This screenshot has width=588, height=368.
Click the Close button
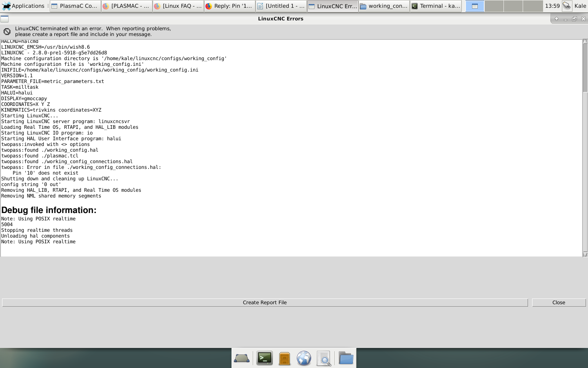pos(559,303)
